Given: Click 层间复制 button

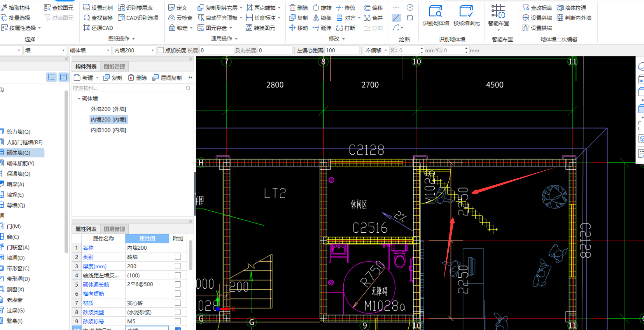Looking at the screenshot, I should [167, 78].
